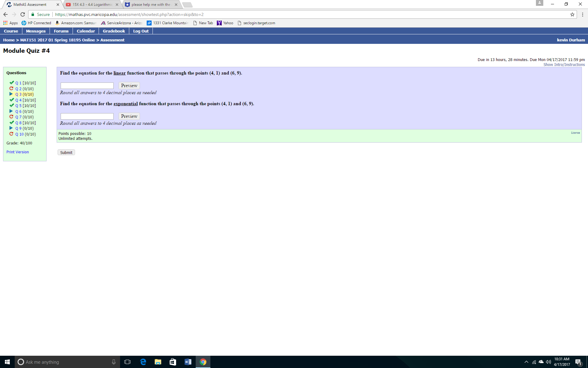Click the blue arrow icon beside Q 6
The width and height of the screenshot is (588, 368).
point(12,111)
